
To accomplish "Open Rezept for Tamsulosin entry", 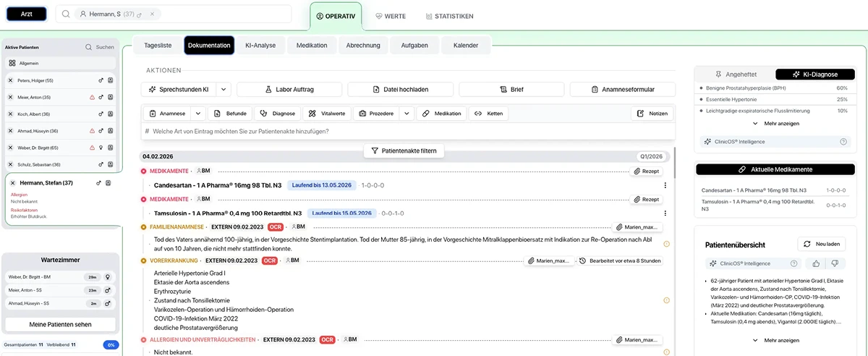I will pyautogui.click(x=647, y=199).
